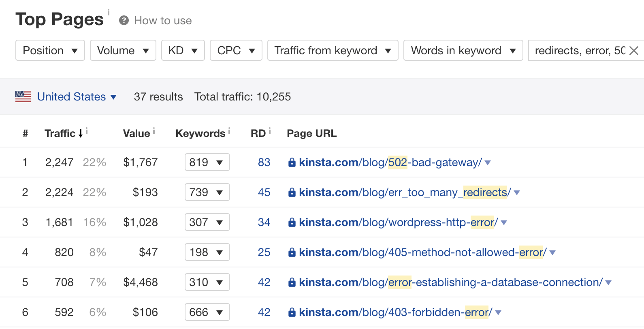This screenshot has width=644, height=329.
Task: Open the CPC filter dropdown
Action: click(236, 50)
